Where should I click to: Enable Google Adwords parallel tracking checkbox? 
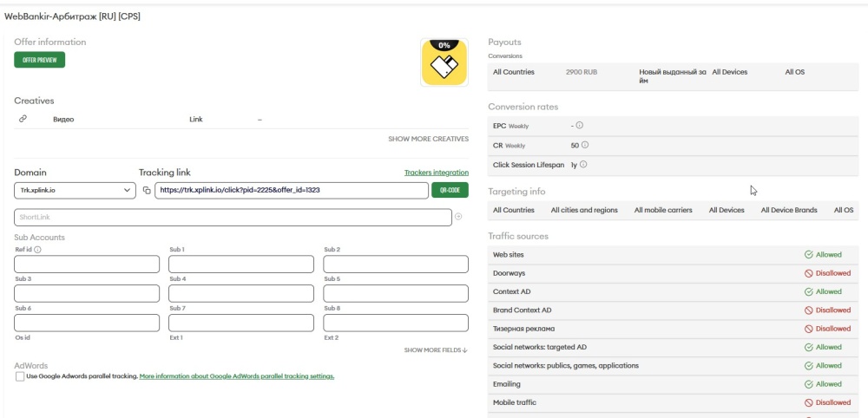click(20, 376)
